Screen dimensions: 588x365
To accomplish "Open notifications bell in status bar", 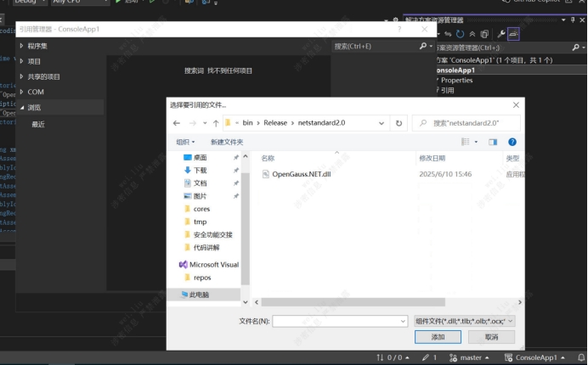I will [581, 357].
